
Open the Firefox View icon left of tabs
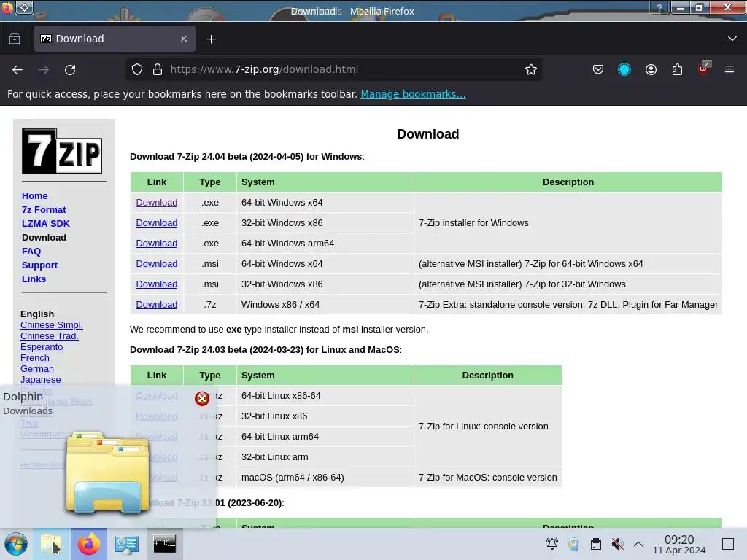(15, 39)
